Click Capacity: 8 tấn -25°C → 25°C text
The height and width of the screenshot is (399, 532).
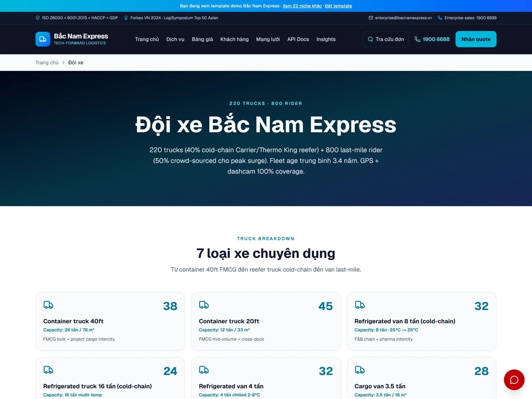[x=386, y=330]
